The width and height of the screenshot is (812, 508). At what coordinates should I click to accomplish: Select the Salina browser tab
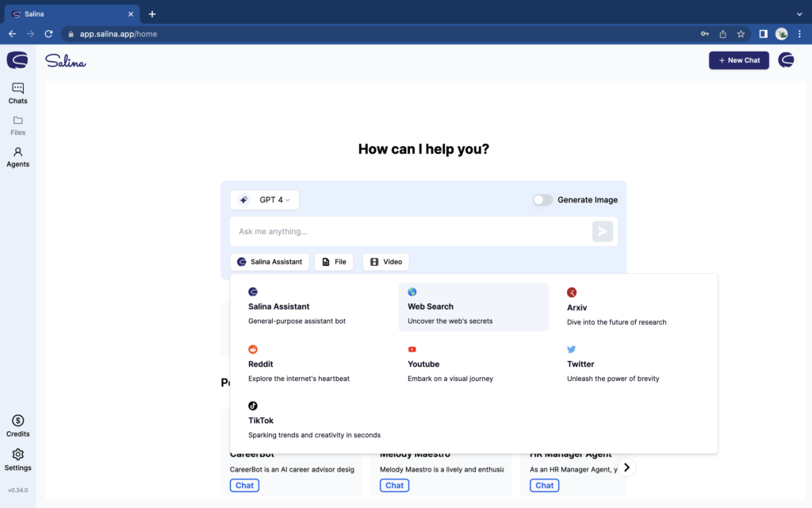click(x=72, y=14)
